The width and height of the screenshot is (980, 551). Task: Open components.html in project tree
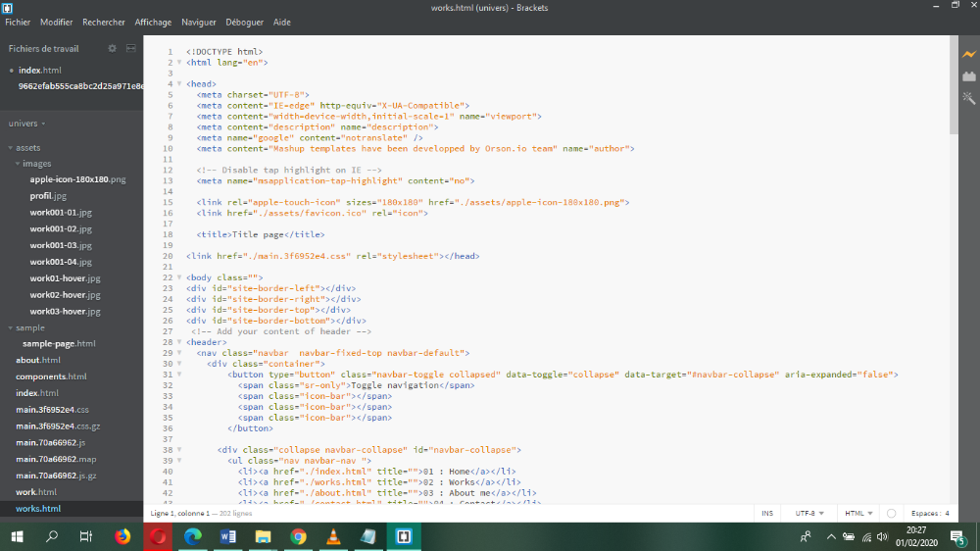click(51, 376)
